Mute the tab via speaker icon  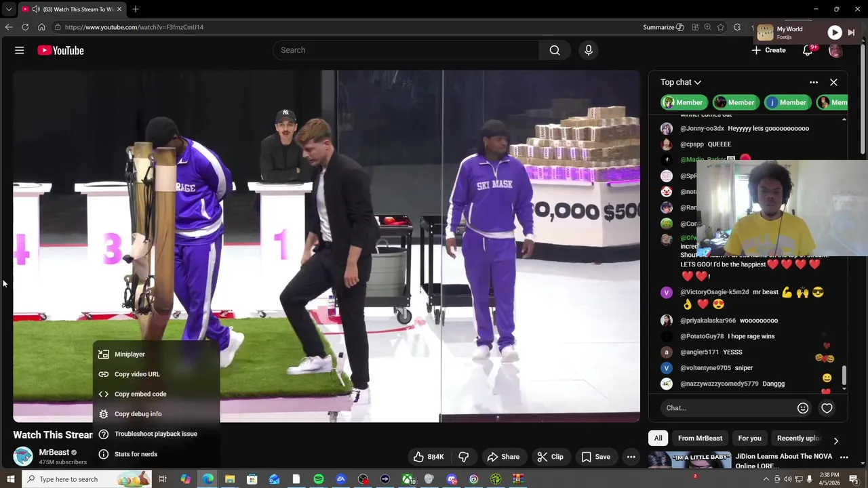[x=35, y=9]
